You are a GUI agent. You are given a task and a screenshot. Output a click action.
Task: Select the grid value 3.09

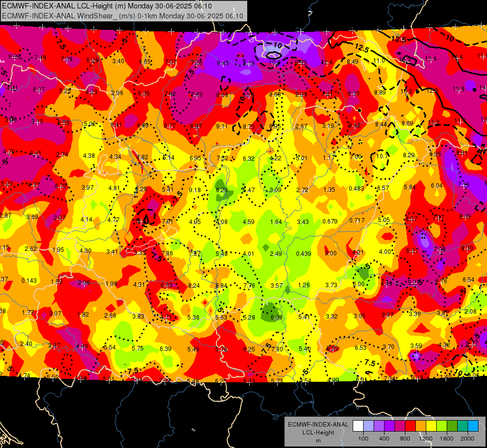click(275, 190)
